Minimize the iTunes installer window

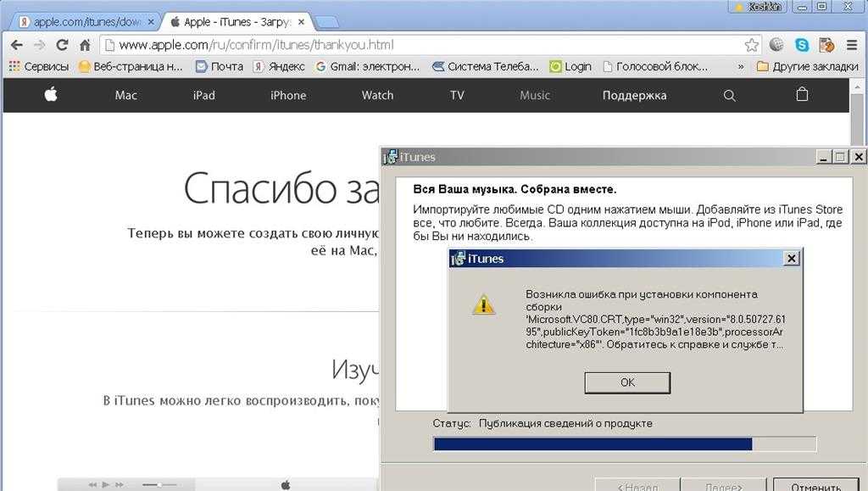[823, 157]
